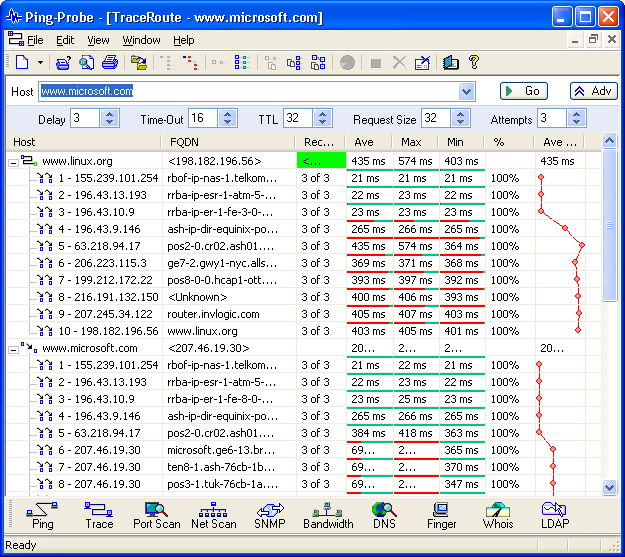Open the Help menu
625x557 pixels.
(184, 40)
